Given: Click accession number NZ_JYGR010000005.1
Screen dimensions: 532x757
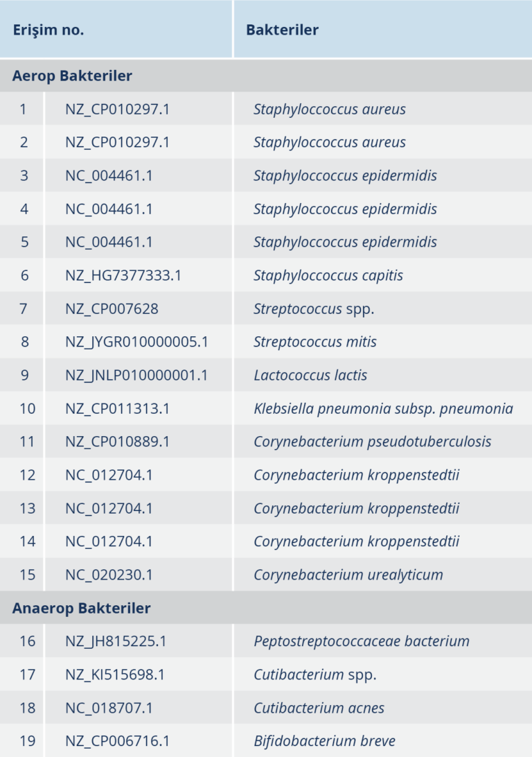Looking at the screenshot, I should tap(136, 342).
